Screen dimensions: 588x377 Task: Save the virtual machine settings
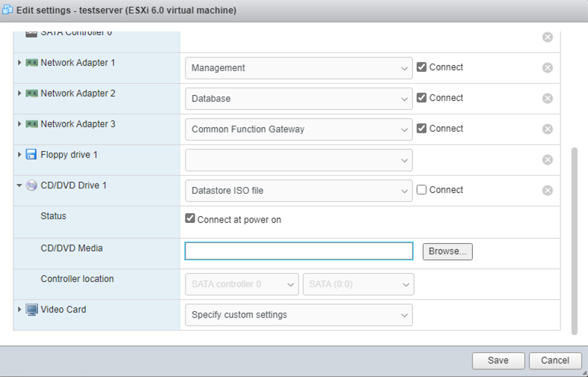(498, 361)
